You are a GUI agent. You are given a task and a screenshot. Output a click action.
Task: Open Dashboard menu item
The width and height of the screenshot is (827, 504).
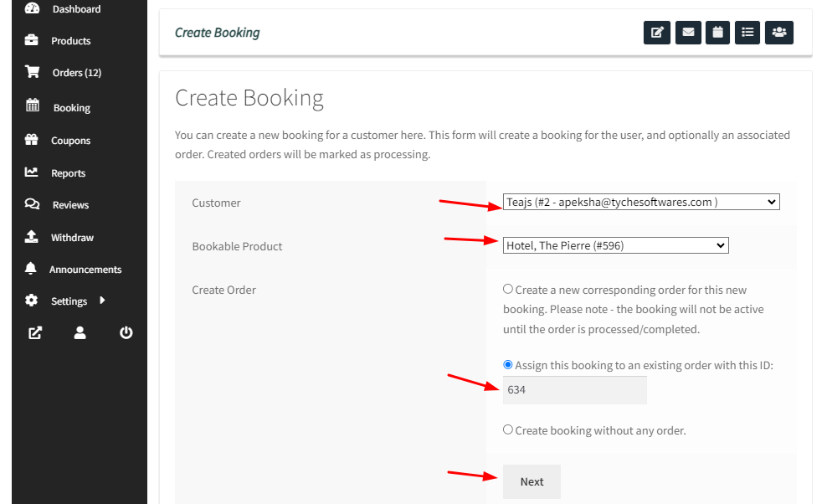pos(76,9)
